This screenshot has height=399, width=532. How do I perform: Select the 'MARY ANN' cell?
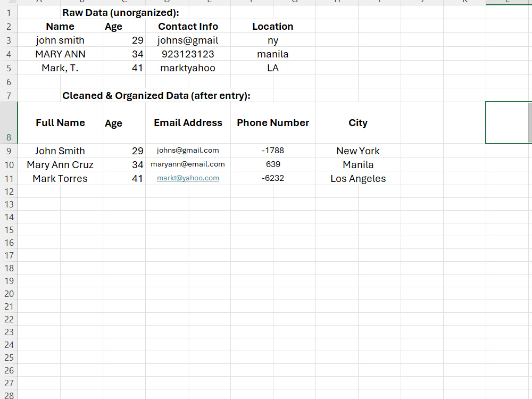click(60, 54)
